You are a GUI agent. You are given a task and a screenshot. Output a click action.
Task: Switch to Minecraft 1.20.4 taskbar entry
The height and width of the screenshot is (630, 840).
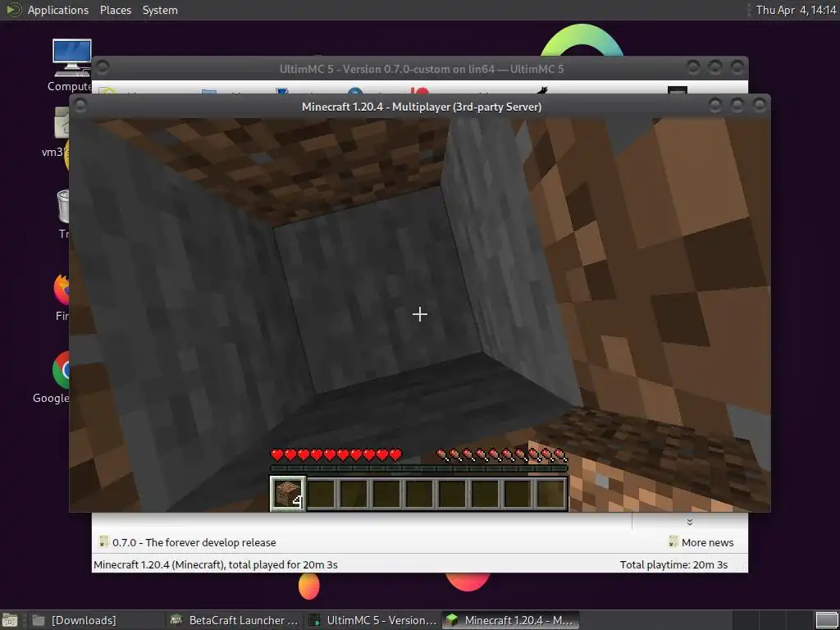[510, 620]
